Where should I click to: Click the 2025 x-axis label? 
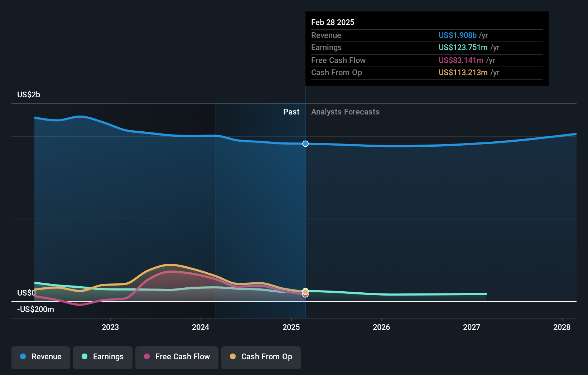[291, 327]
